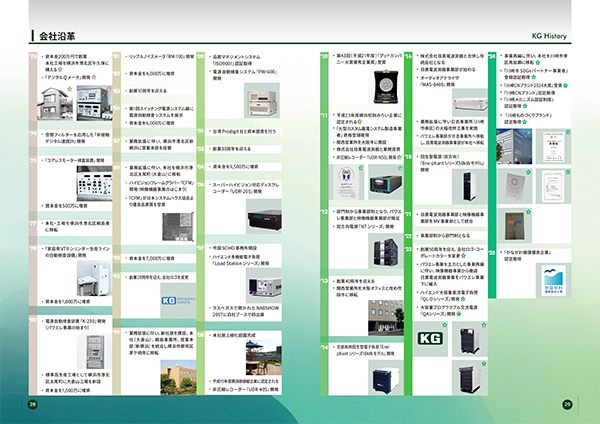Click the '07 year marker

click(201, 248)
